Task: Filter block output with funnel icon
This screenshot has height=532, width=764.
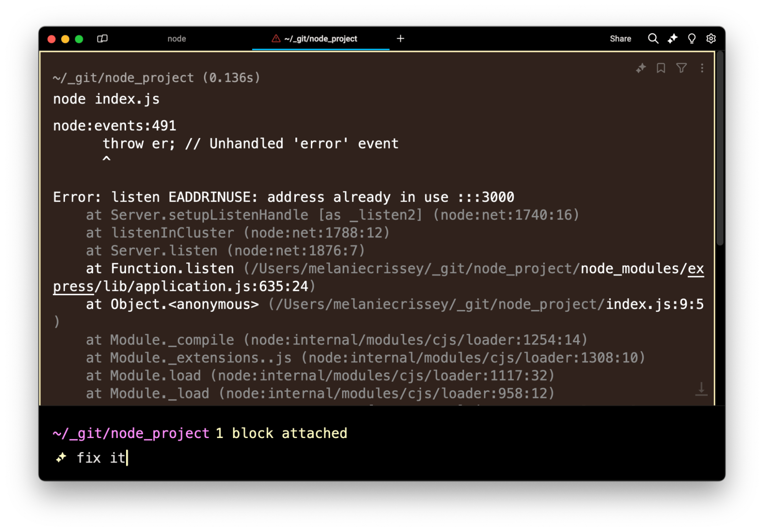Action: coord(681,68)
